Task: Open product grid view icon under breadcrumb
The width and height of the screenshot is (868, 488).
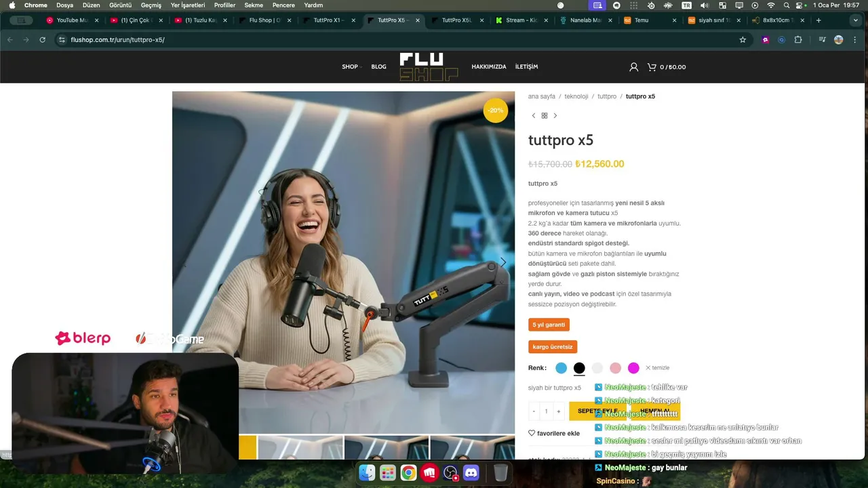Action: (545, 116)
